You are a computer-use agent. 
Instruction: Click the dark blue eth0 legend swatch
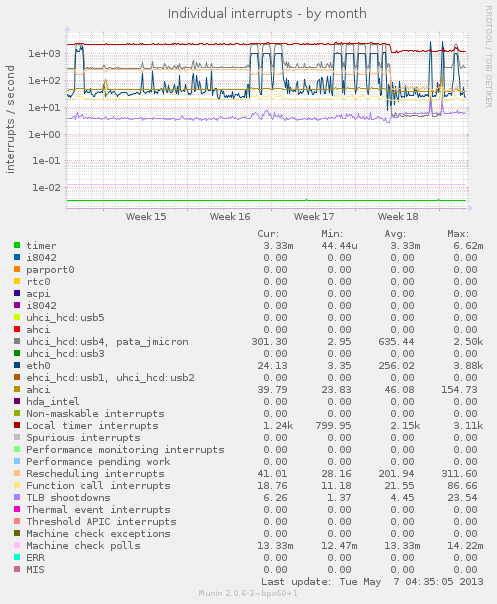(x=17, y=365)
